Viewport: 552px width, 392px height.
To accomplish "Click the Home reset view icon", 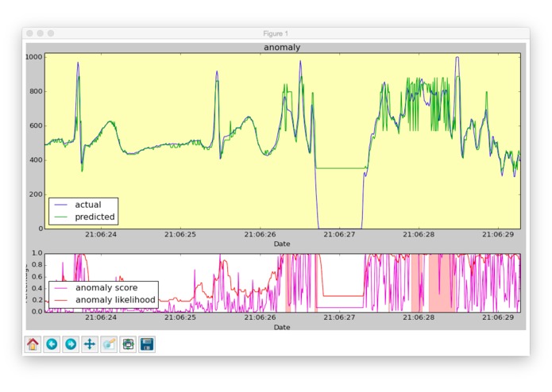I will pyautogui.click(x=33, y=344).
